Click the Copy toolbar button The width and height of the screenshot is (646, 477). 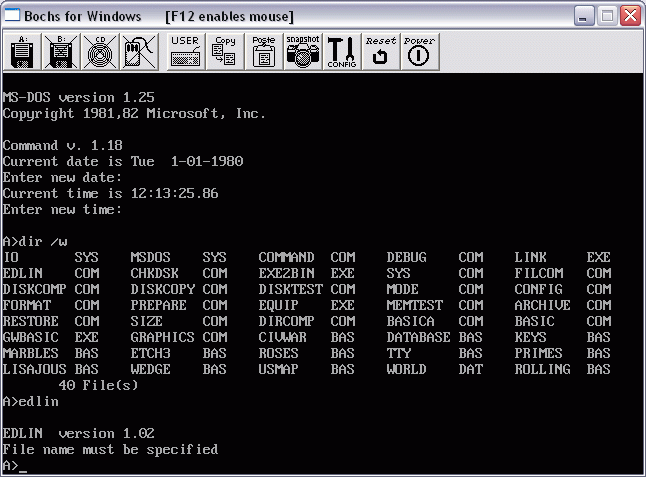pyautogui.click(x=224, y=51)
